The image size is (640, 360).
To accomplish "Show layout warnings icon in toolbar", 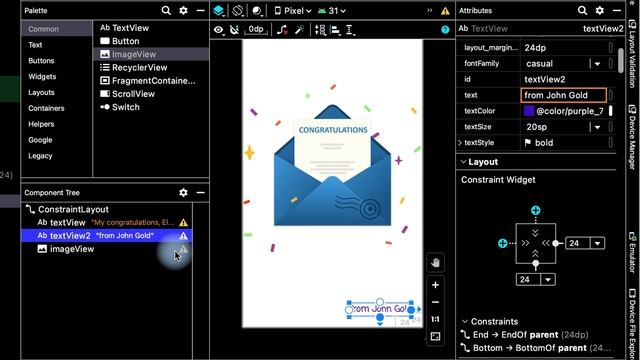I will click(x=445, y=11).
